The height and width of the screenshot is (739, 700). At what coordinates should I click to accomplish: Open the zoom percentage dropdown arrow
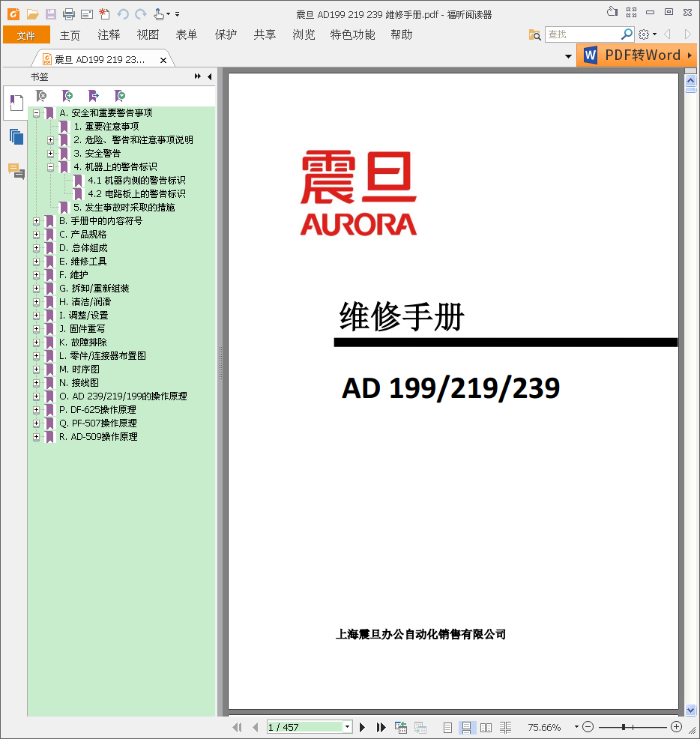576,727
